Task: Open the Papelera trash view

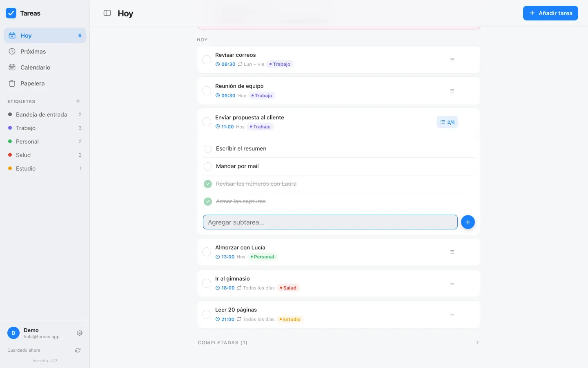Action: coord(45,83)
